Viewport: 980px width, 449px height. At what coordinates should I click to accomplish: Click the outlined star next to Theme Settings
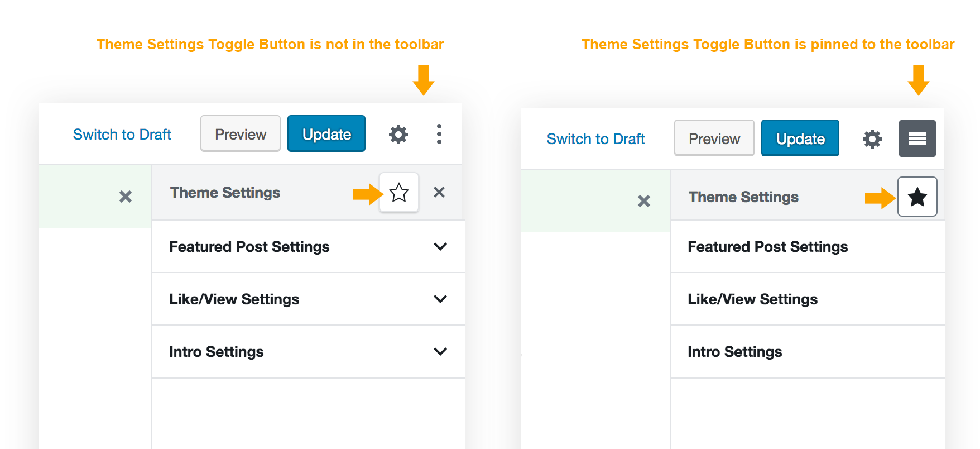(399, 193)
